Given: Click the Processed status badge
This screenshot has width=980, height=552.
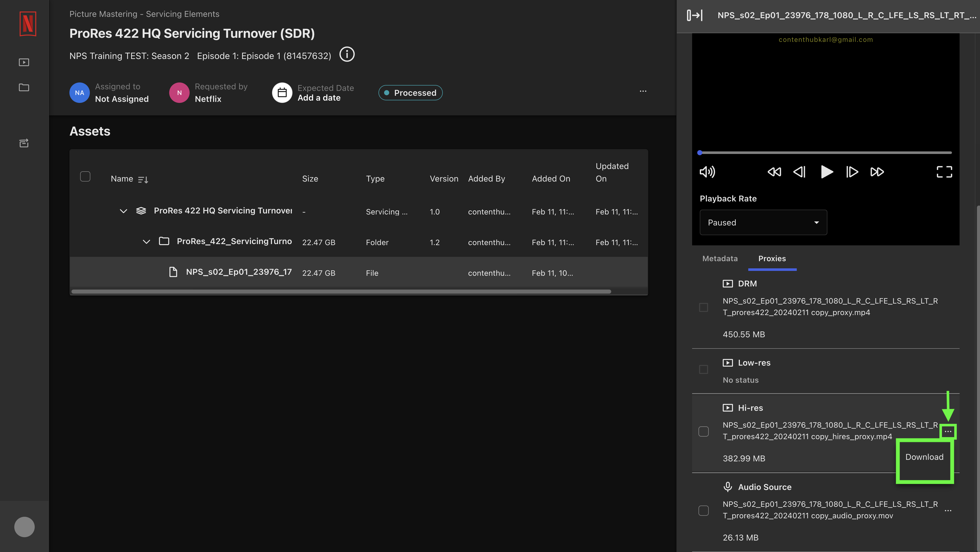Looking at the screenshot, I should click(x=410, y=93).
